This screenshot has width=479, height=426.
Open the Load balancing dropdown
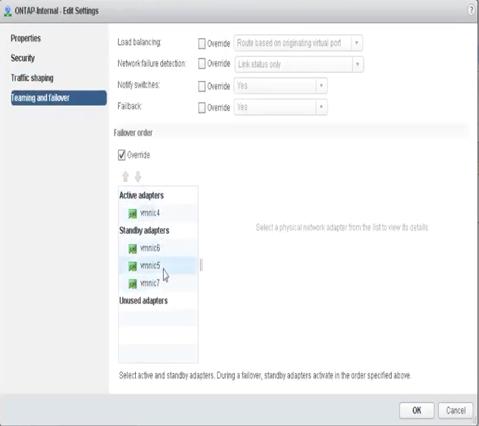coord(298,43)
